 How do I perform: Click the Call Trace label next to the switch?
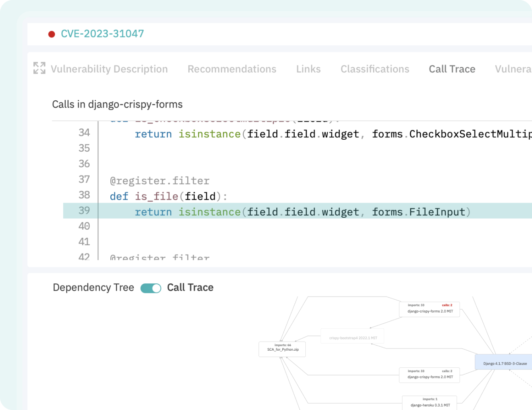pos(190,287)
